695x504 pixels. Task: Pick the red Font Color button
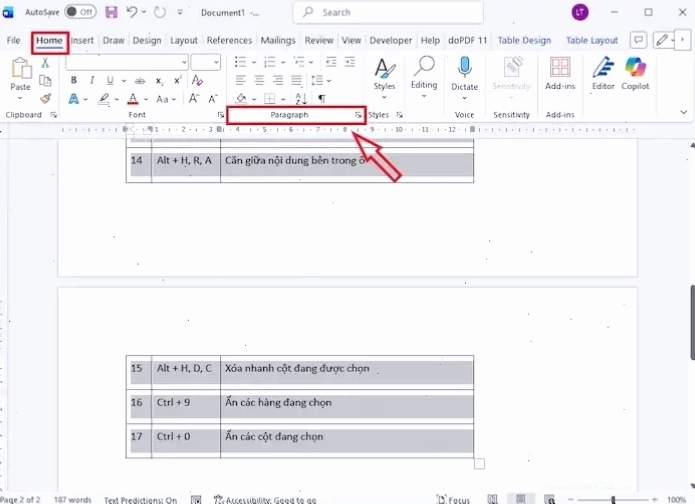click(133, 98)
